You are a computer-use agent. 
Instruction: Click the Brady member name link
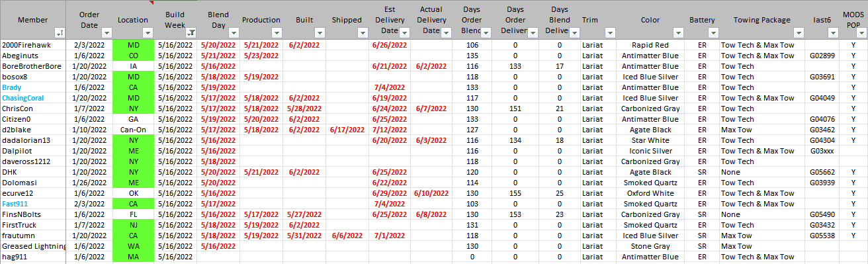point(13,87)
